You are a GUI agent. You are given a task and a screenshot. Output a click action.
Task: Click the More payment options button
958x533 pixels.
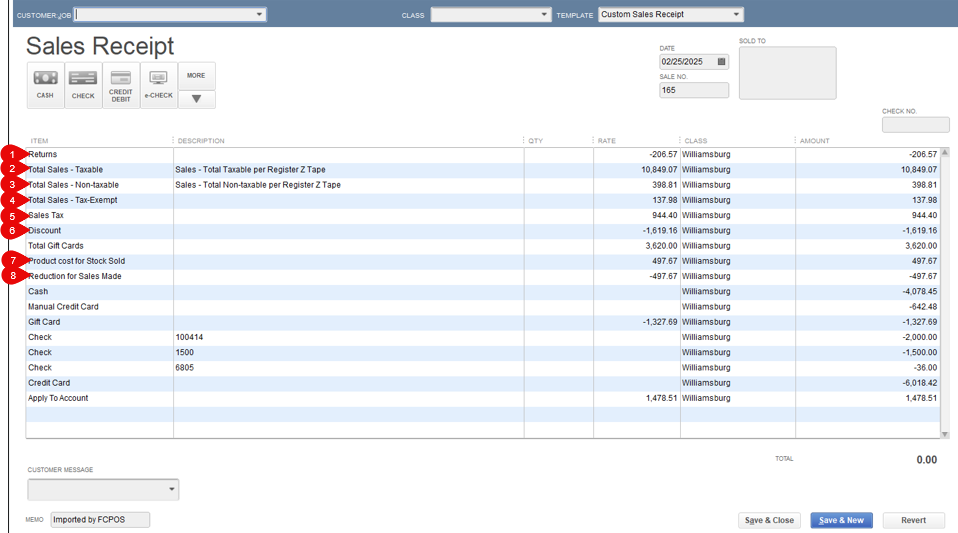(x=196, y=76)
